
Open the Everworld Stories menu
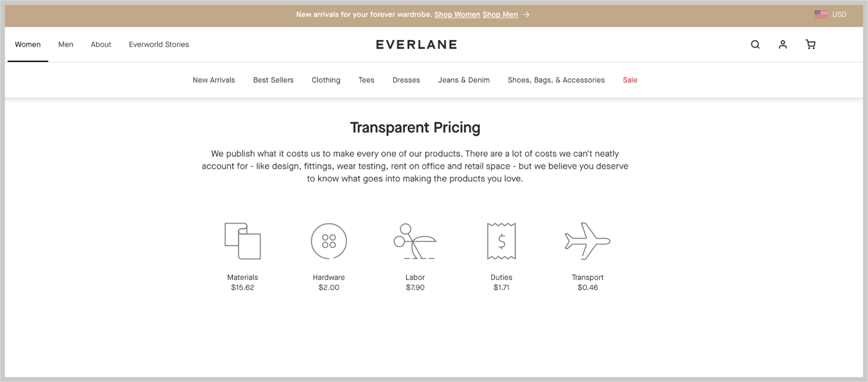pyautogui.click(x=158, y=44)
